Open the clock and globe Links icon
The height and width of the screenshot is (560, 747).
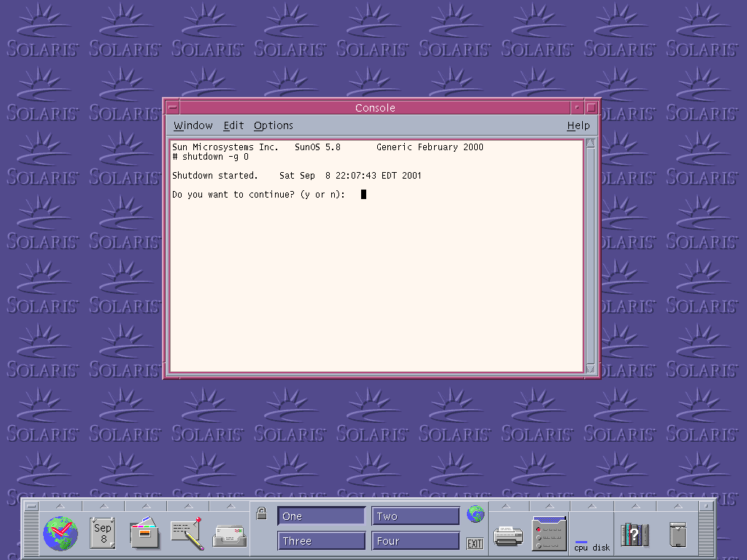pos(60,533)
